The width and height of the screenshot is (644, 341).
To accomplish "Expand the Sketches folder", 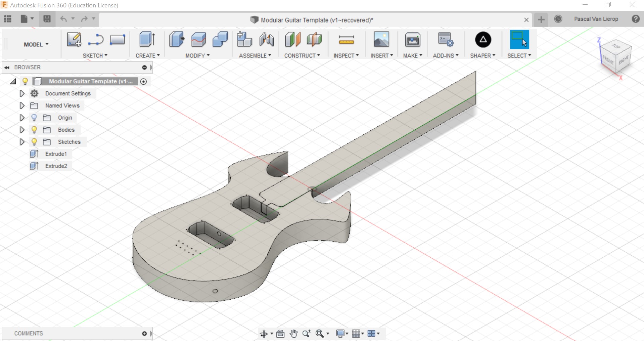I will [22, 142].
